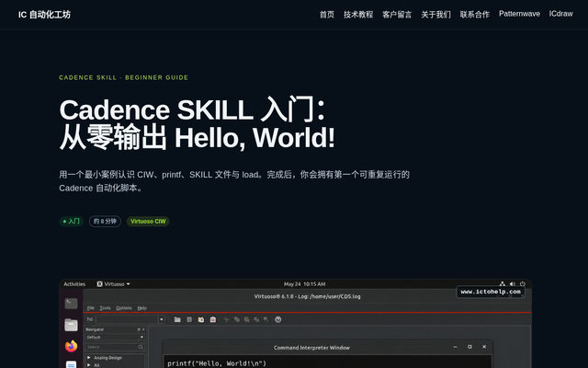Open the Virtuoso app menu dropdown in top bar
The width and height of the screenshot is (588, 368).
113,284
